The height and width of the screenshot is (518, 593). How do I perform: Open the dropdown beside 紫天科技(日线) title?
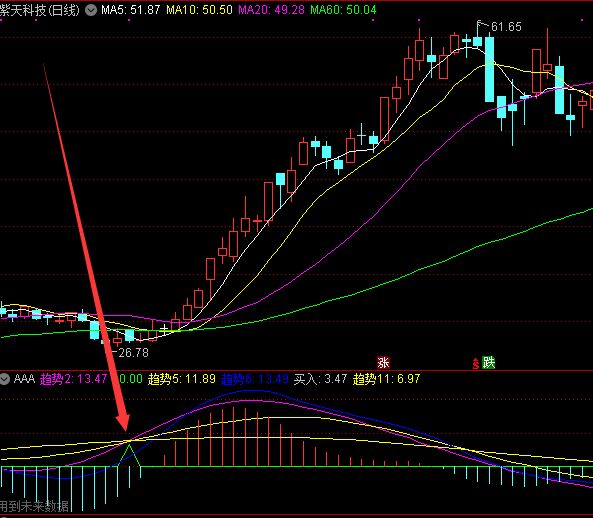(90, 10)
